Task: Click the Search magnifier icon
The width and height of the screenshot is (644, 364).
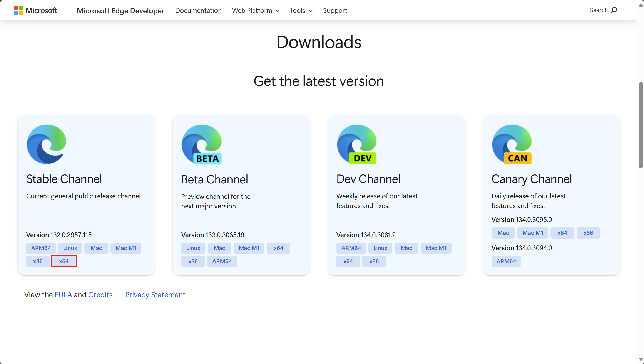Action: coord(614,10)
